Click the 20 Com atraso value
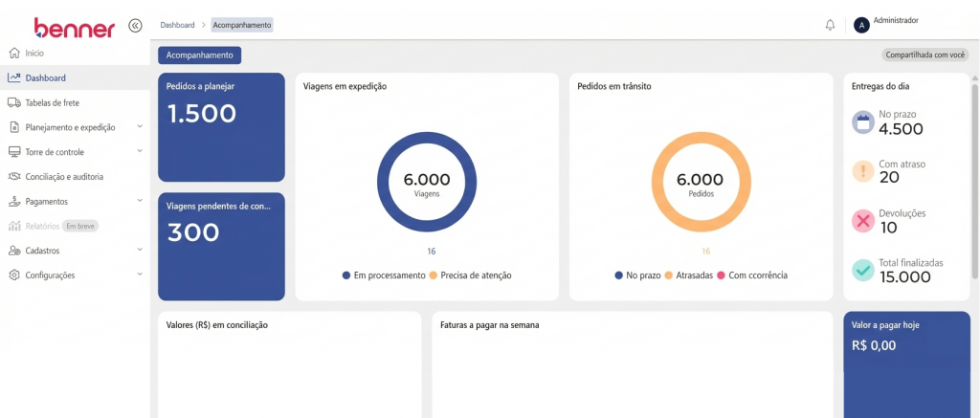Image resolution: width=980 pixels, height=418 pixels. coord(889,178)
